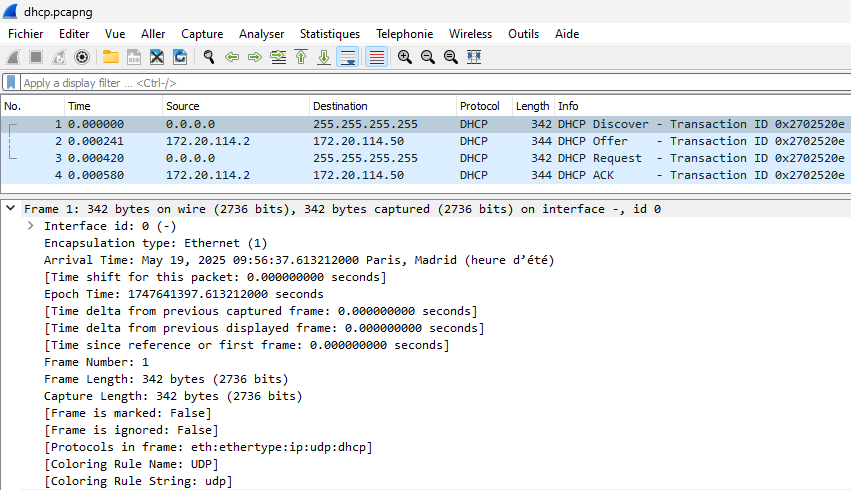Zoom out on packet text
Viewport: 851px width, 490px height.
coord(428,57)
